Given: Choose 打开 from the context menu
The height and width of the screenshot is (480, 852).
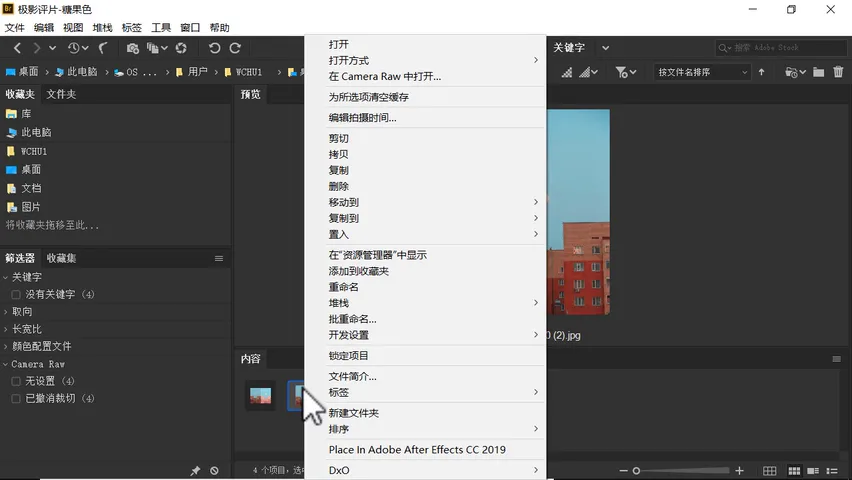Looking at the screenshot, I should [339, 45].
